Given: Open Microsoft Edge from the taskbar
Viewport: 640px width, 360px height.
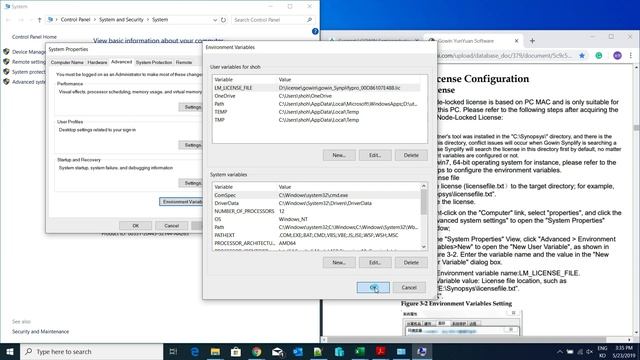Looking at the screenshot, I should coord(195,351).
